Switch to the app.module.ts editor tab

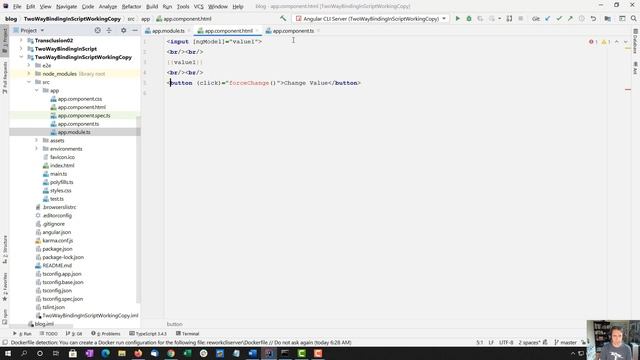(x=168, y=31)
